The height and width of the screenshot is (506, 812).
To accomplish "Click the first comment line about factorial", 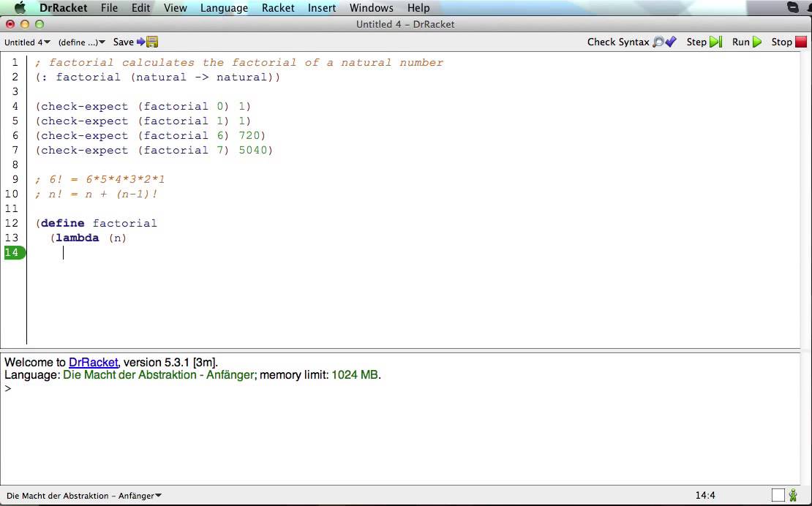I will pos(239,63).
